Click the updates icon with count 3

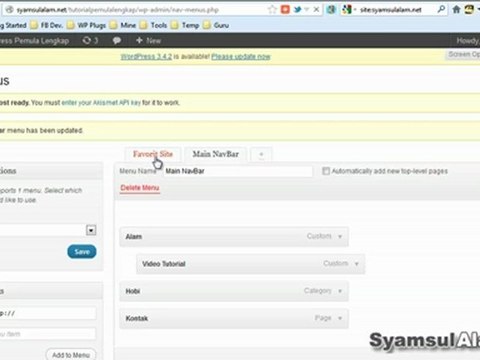(90, 41)
